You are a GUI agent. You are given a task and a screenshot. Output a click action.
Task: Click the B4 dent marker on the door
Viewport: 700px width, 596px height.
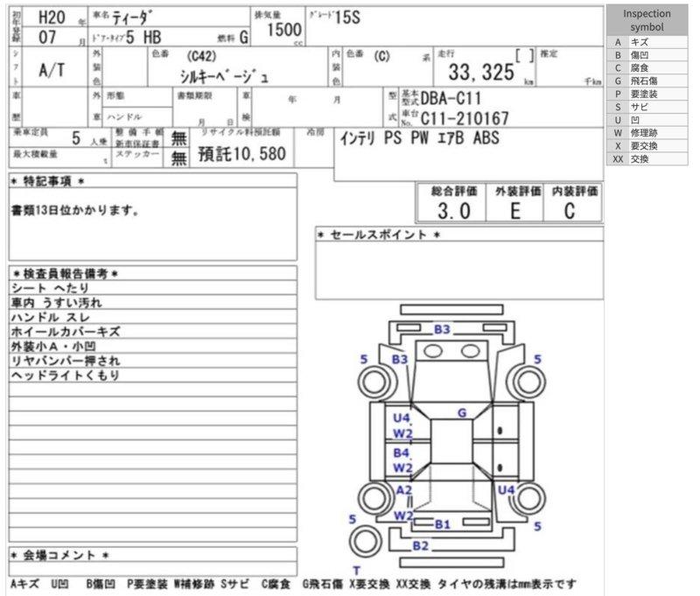click(x=401, y=453)
